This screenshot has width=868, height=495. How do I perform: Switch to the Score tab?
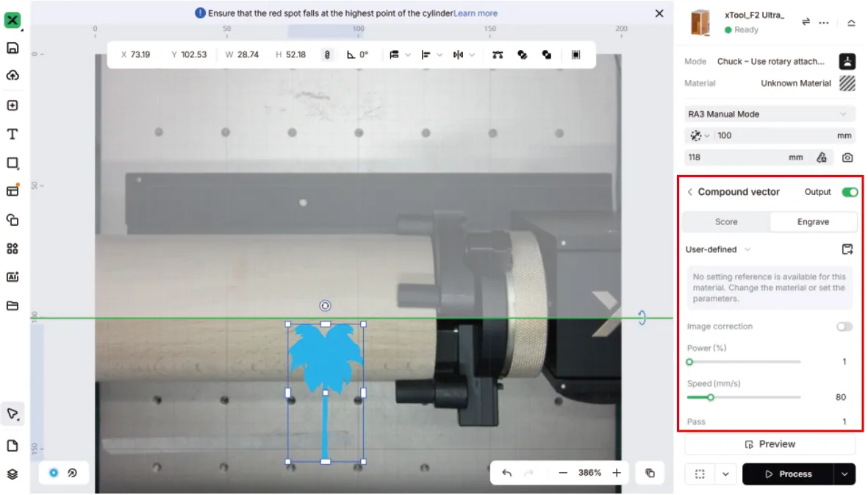tap(725, 222)
